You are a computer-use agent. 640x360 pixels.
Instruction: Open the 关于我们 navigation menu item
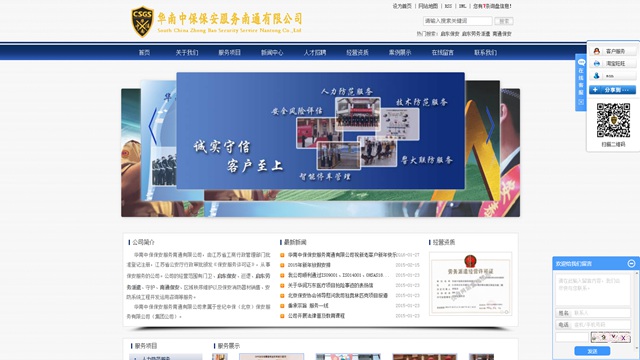coord(187,53)
